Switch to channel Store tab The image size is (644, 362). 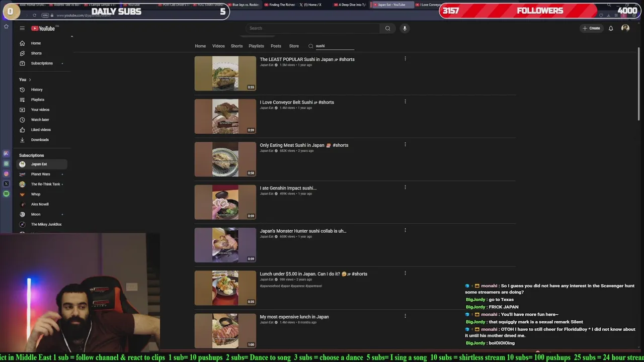294,46
